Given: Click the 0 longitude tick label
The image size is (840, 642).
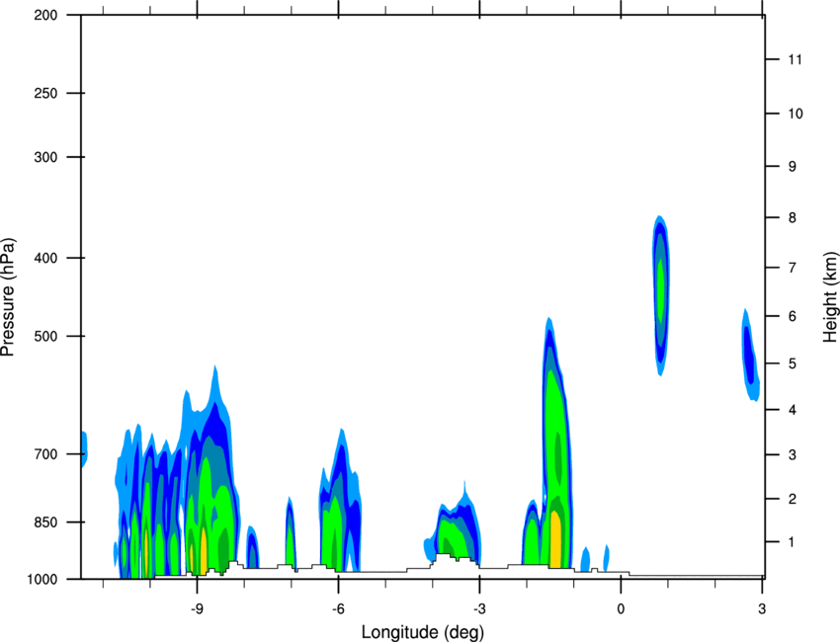Looking at the screenshot, I should coord(621,609).
